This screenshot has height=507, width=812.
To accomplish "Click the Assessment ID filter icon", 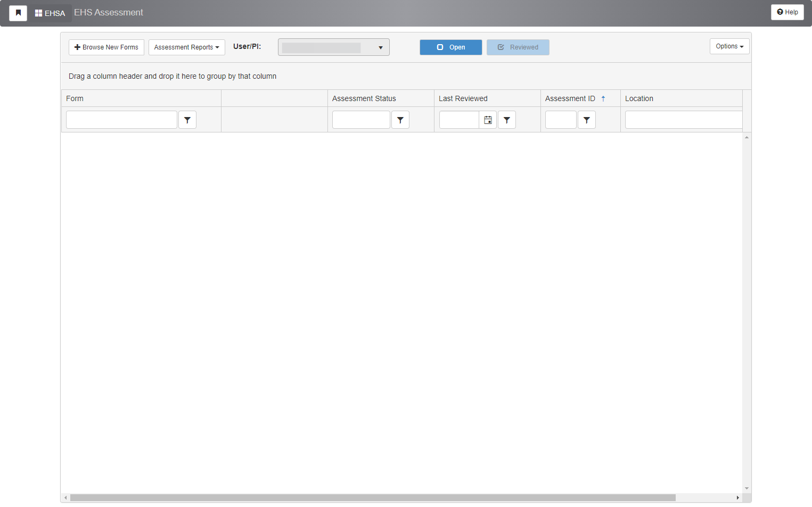I will click(x=587, y=120).
